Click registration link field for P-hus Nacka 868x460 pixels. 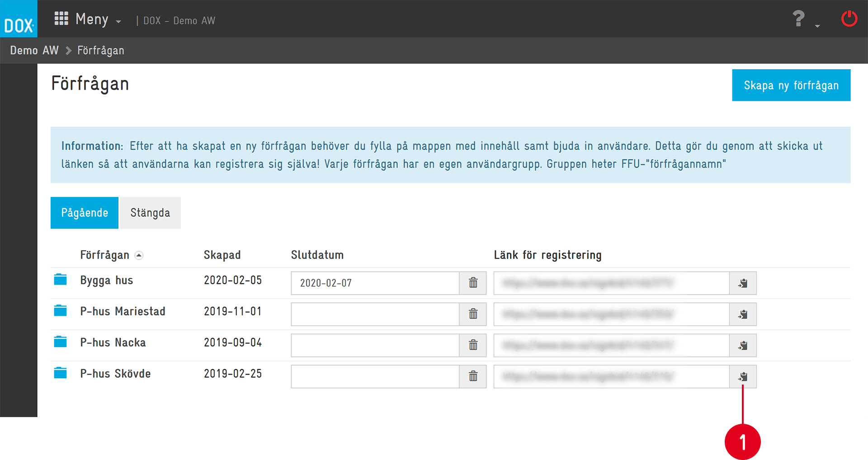pyautogui.click(x=612, y=345)
